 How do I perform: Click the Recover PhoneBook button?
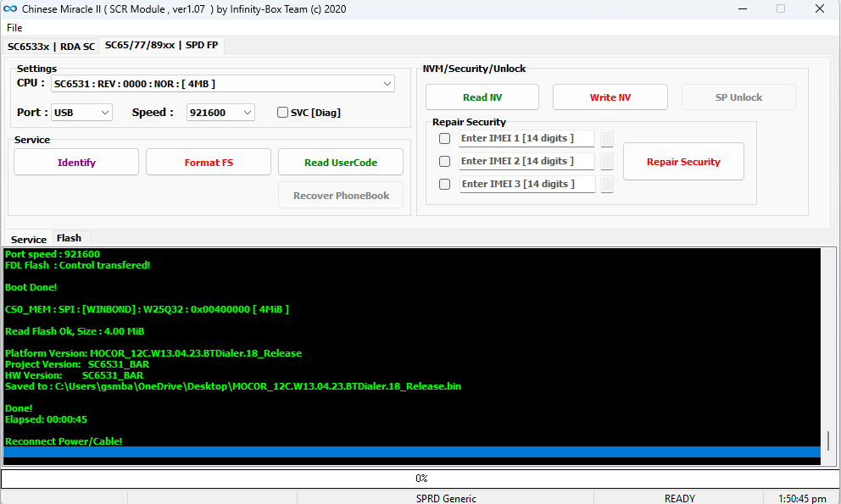pos(341,196)
